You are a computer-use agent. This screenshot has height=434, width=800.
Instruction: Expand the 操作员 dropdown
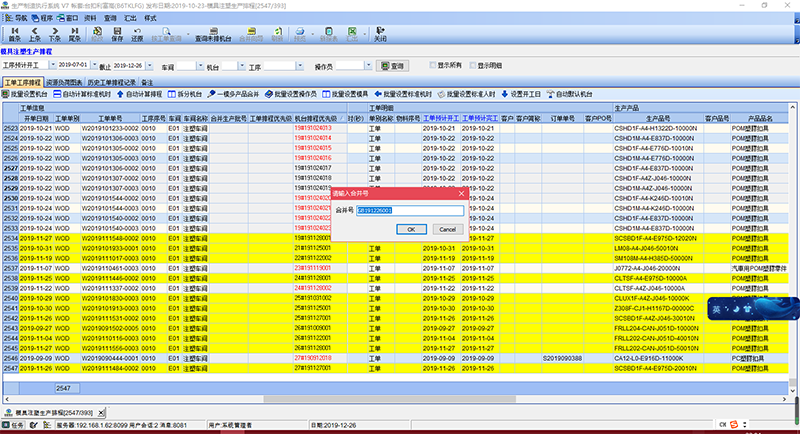[368, 66]
